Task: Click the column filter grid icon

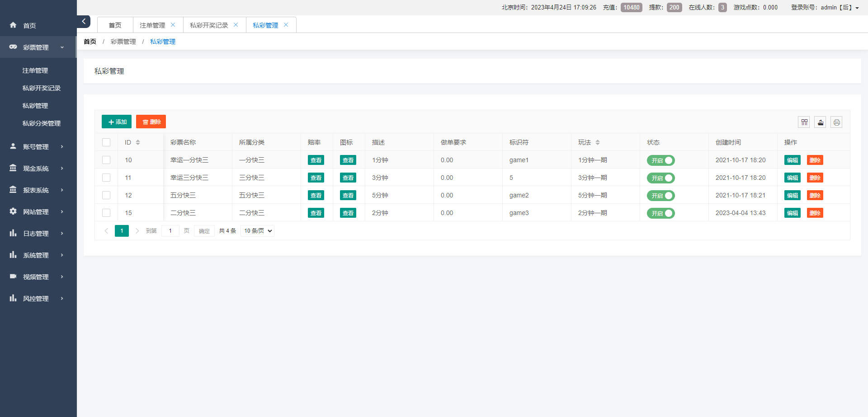Action: [x=804, y=122]
